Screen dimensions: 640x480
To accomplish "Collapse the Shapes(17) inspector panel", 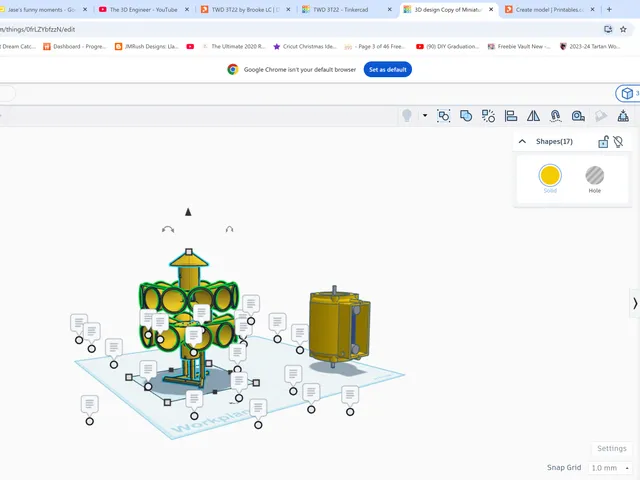I will coord(522,142).
